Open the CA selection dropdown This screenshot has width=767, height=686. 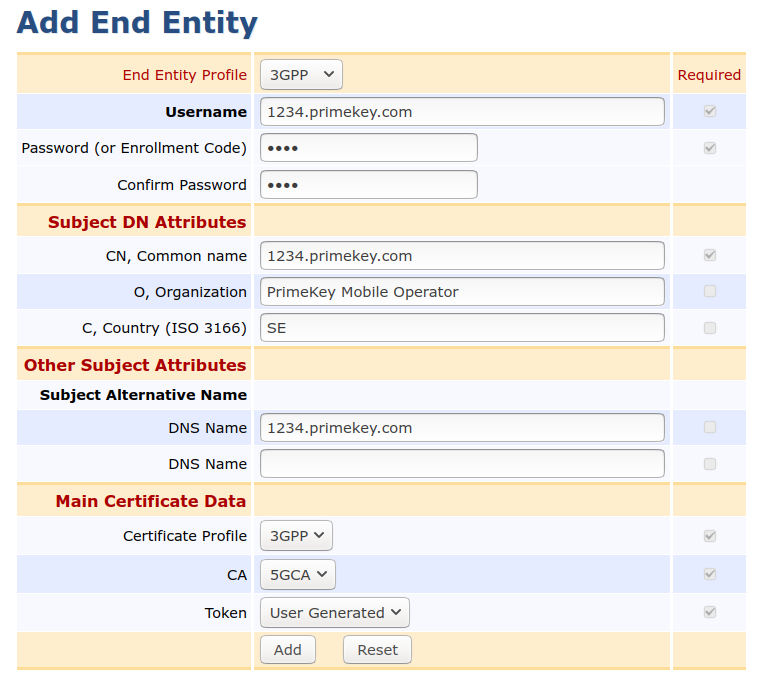(x=297, y=575)
